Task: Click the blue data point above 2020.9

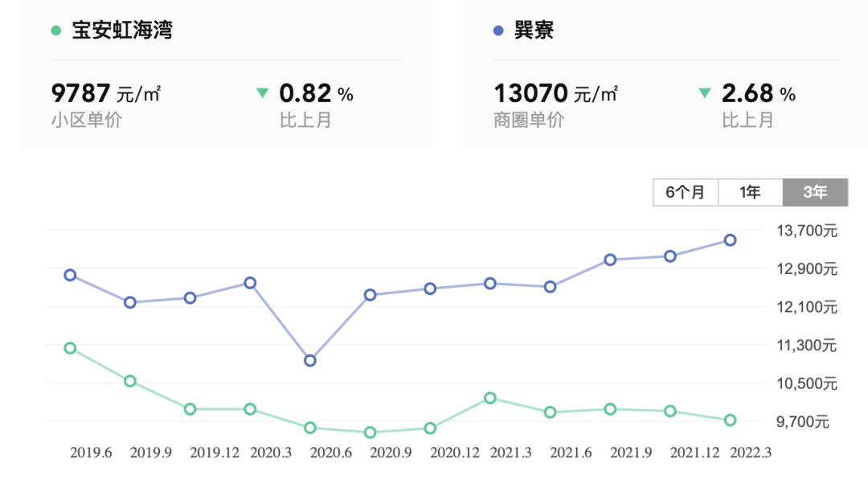Action: 371,295
